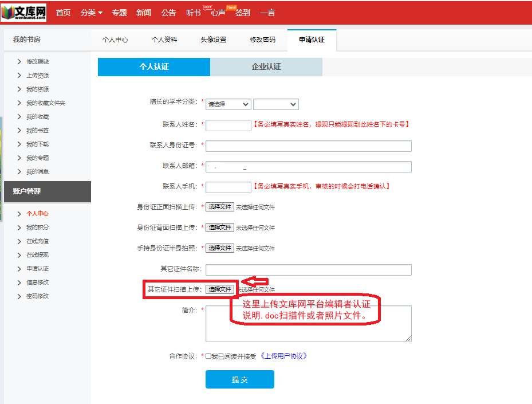This screenshot has width=532, height=404.
Task: Click the chevron beside 密码修改
Action: coord(19,296)
